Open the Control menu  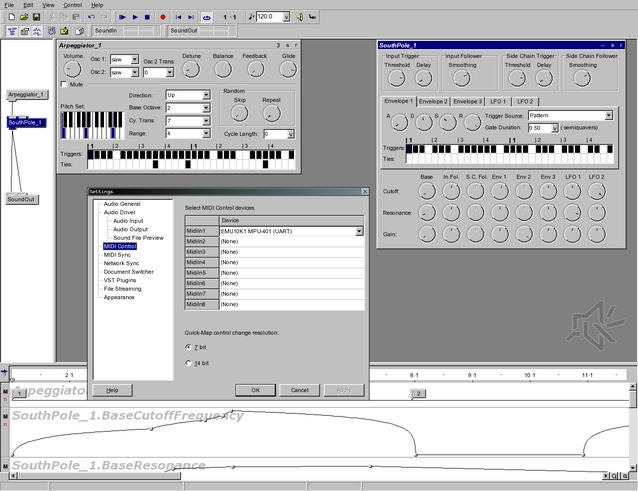73,5
